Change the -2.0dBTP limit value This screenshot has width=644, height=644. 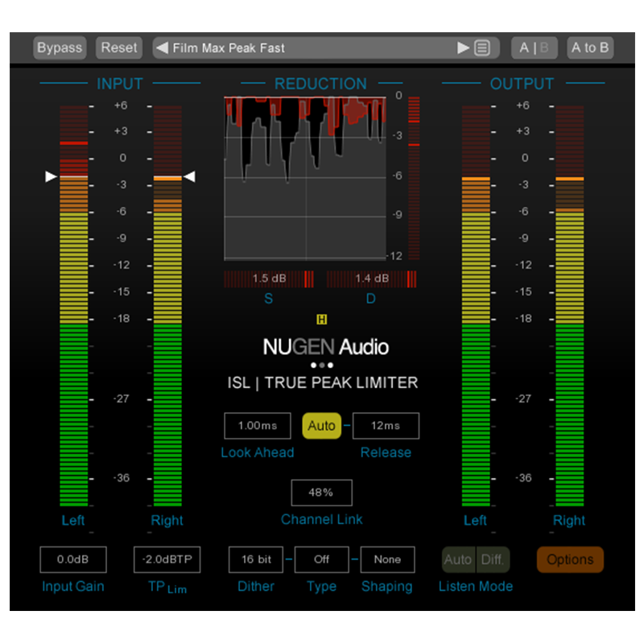pos(167,559)
